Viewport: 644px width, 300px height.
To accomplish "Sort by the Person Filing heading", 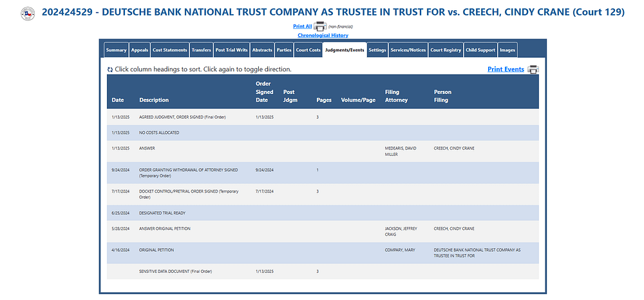I will point(443,96).
